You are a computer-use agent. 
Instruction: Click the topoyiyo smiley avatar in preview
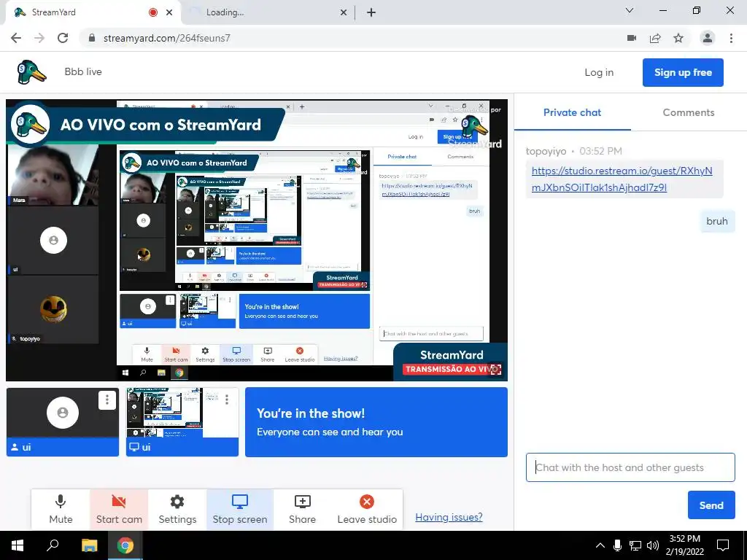point(53,309)
